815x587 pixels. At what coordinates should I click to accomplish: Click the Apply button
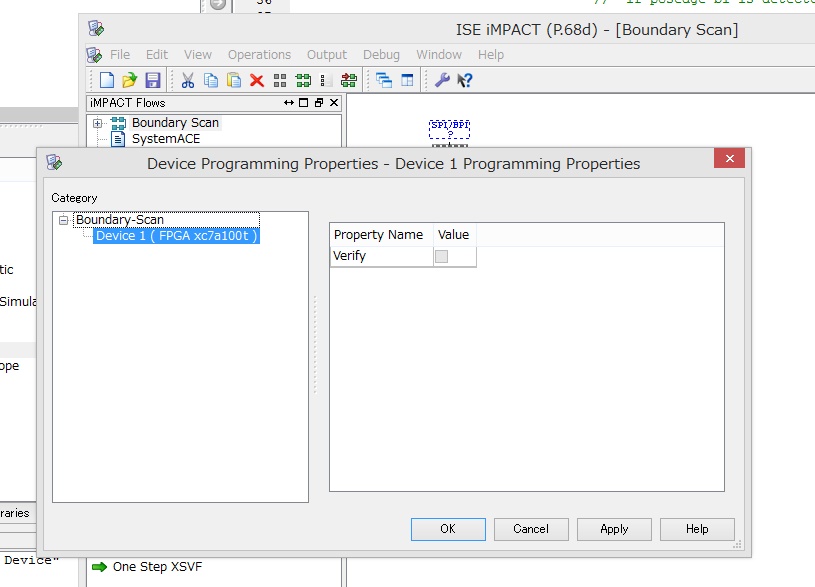point(614,529)
